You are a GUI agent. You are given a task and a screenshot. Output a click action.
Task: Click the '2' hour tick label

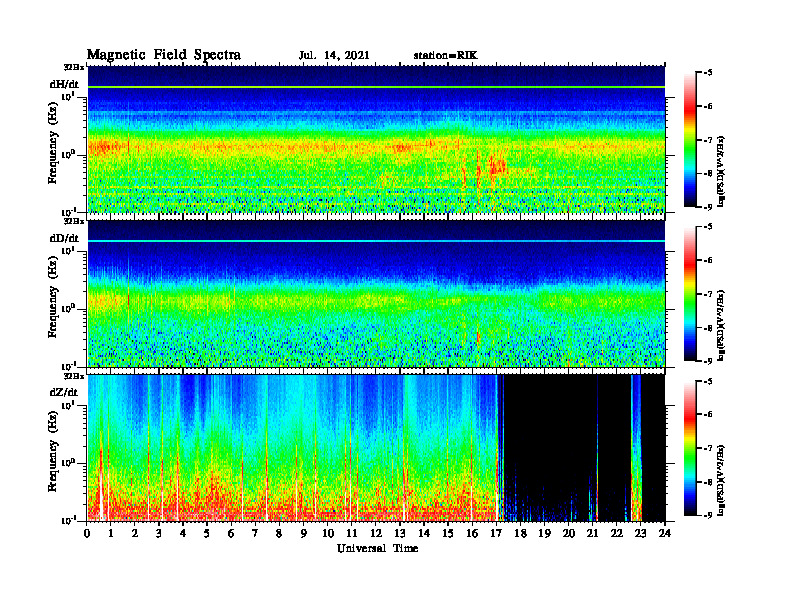(x=135, y=534)
